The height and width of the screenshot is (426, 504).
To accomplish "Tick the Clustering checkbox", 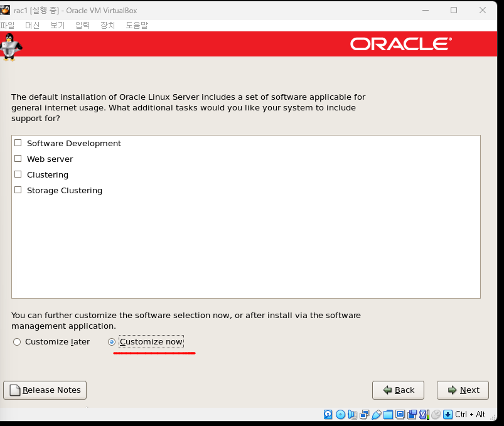I will click(x=18, y=174).
